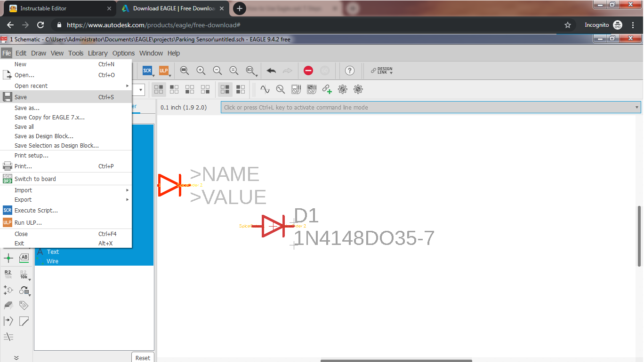
Task: Choose Save in the File menu
Action: pos(66,97)
